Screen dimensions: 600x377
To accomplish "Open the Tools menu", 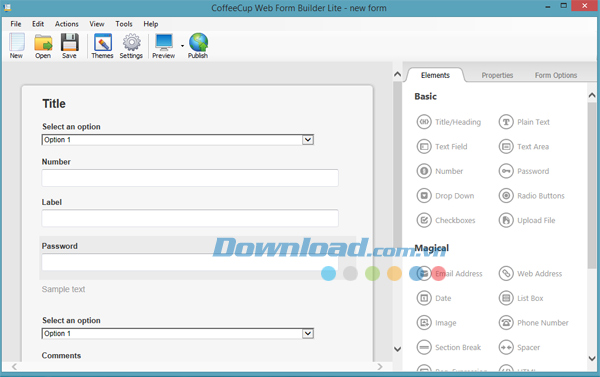I will pyautogui.click(x=124, y=24).
